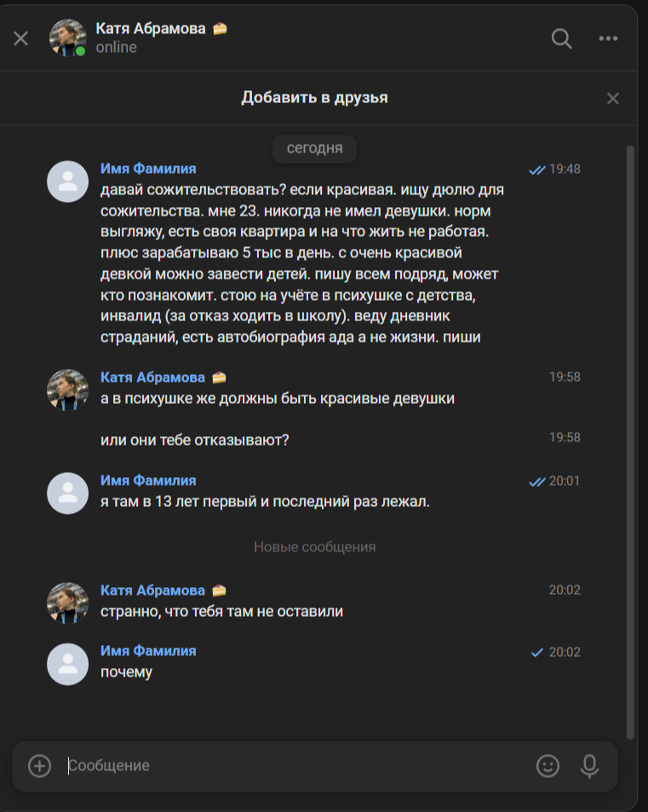Click Добавить в друзья button
The image size is (648, 812).
coord(314,98)
